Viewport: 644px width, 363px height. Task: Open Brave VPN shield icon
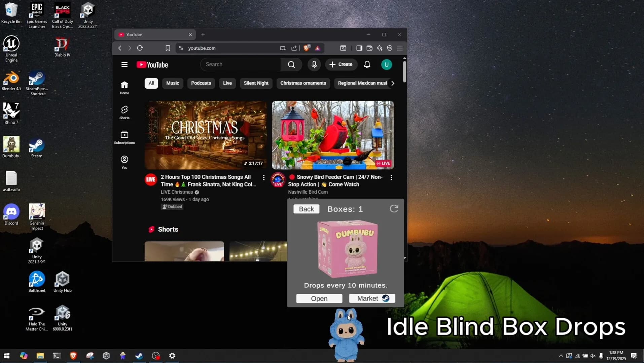390,48
